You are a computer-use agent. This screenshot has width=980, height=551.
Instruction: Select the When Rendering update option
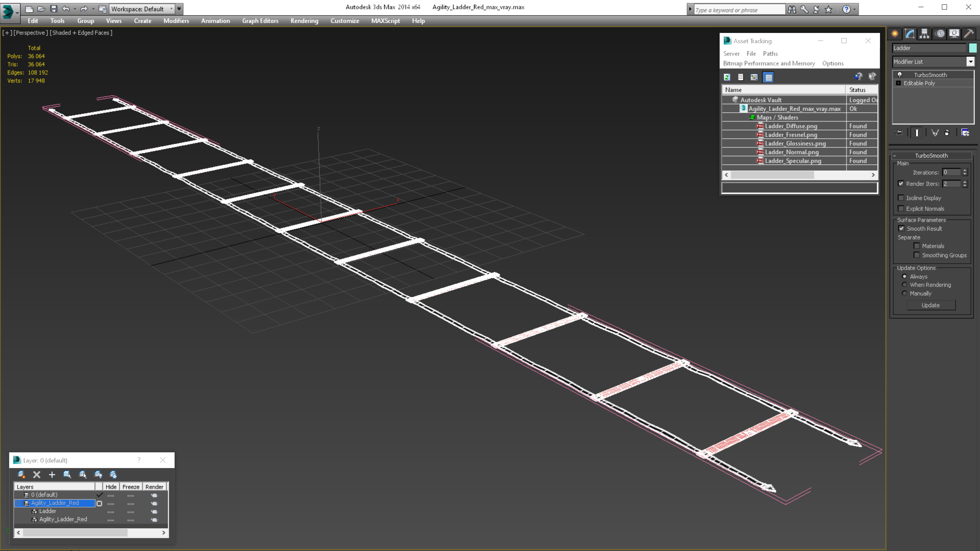[905, 285]
